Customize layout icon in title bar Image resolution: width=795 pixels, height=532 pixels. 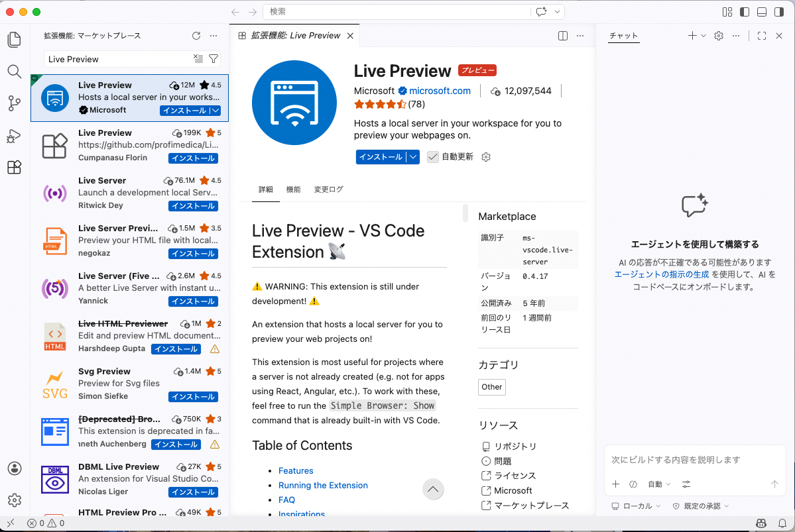coord(727,12)
